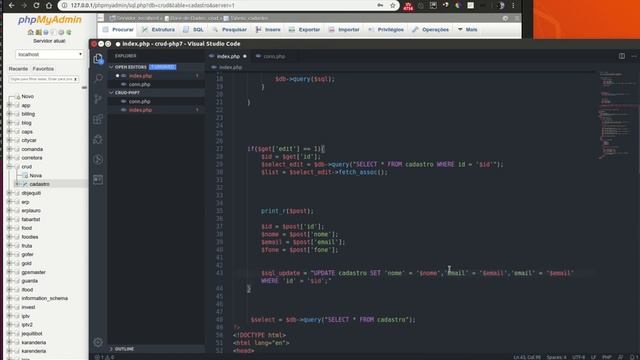The height and width of the screenshot is (360, 640).
Task: Open the Manage gear at bottom of activity bar
Action: click(x=98, y=342)
